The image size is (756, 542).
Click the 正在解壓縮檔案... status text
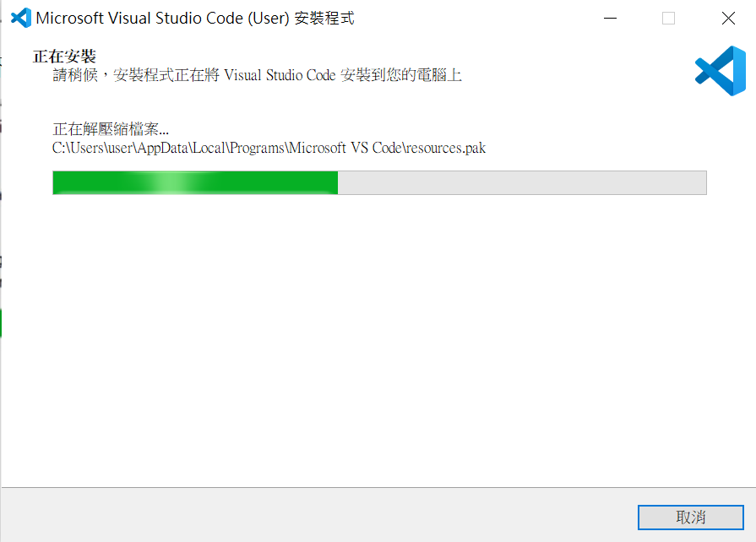[111, 129]
